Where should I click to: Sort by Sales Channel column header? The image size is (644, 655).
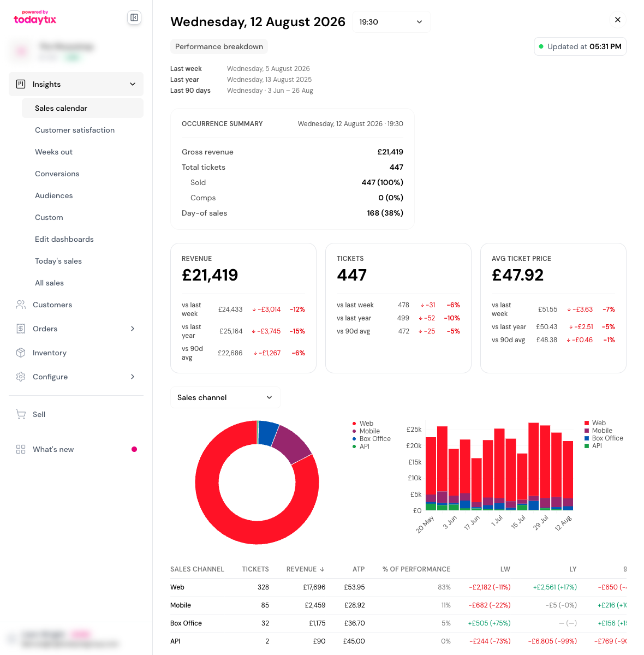pyautogui.click(x=197, y=569)
